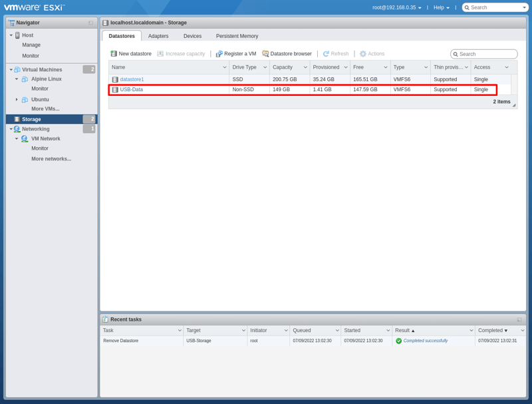This screenshot has width=532, height=404.
Task: Switch to the Persistent Memory tab
Action: 237,36
